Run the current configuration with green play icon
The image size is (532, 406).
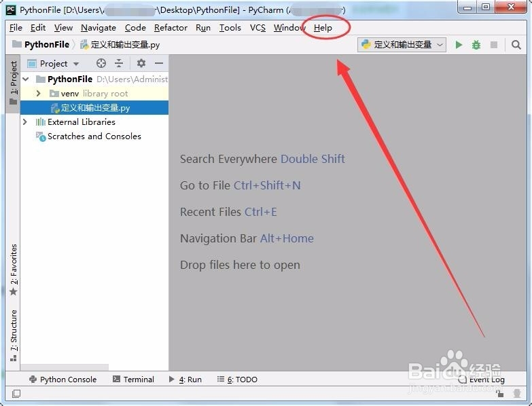[x=459, y=45]
